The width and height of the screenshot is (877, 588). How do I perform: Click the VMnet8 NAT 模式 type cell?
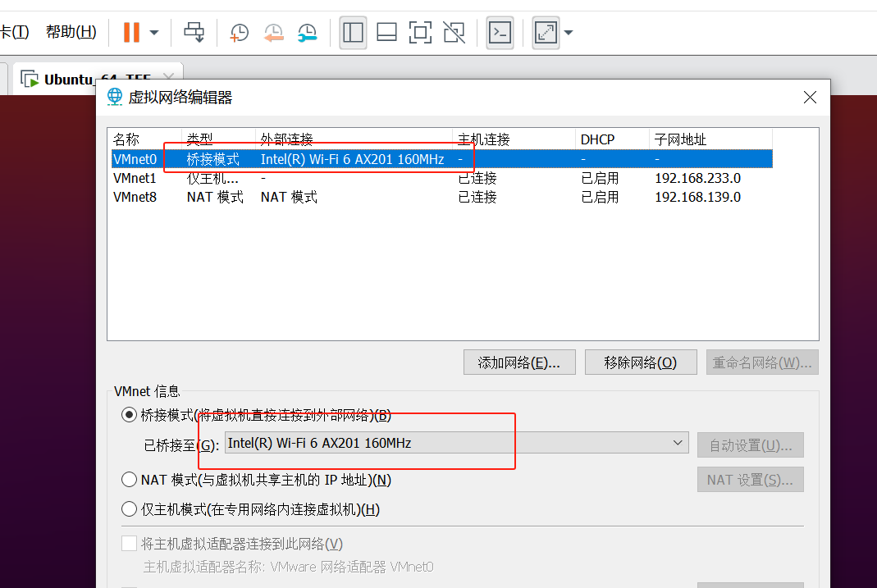pyautogui.click(x=215, y=198)
